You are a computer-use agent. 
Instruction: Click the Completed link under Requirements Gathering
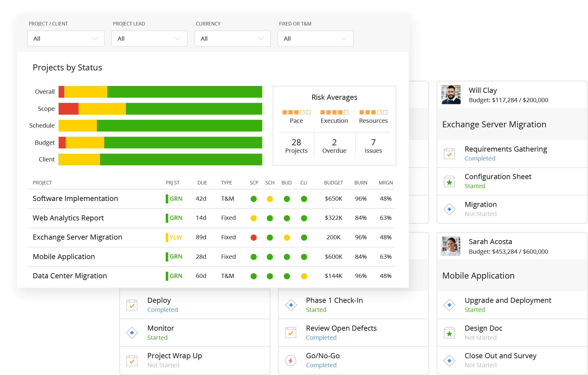point(480,158)
